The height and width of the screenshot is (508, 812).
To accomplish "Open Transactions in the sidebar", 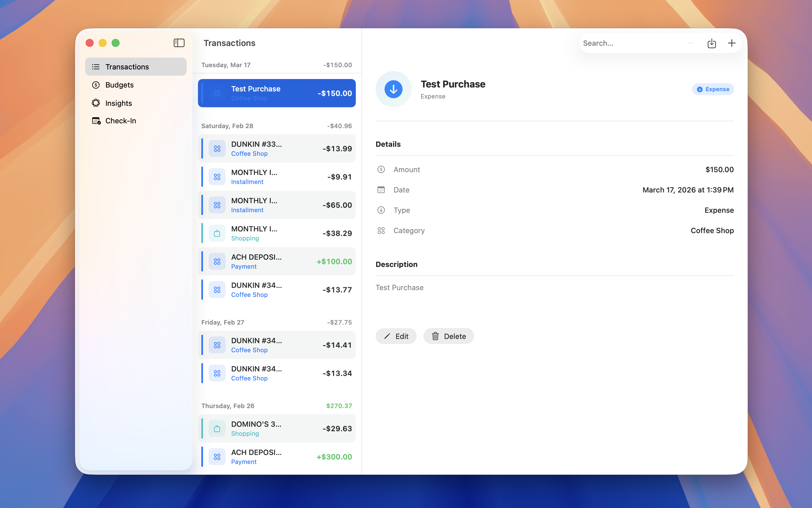I will coord(136,67).
